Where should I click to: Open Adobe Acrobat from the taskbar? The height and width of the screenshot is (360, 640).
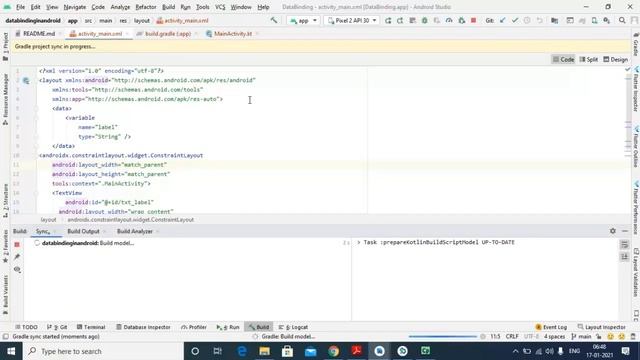pyautogui.click(x=356, y=351)
